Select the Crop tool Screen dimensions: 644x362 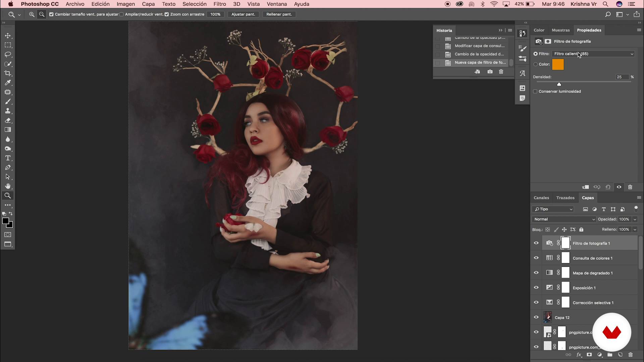[x=8, y=73]
